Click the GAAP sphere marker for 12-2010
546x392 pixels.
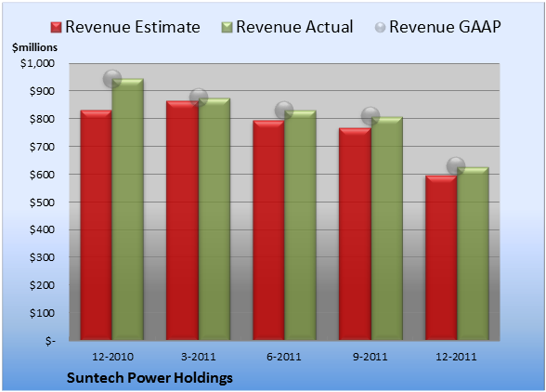pyautogui.click(x=112, y=78)
